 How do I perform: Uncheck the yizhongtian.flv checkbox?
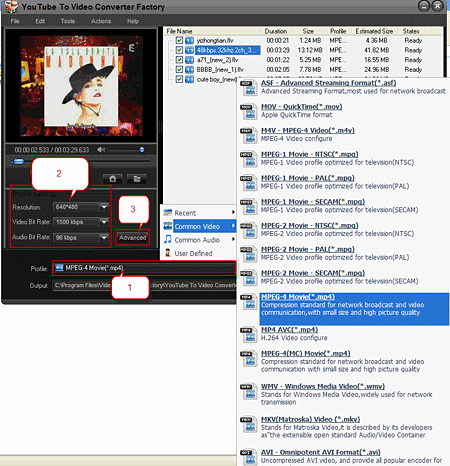tap(179, 40)
